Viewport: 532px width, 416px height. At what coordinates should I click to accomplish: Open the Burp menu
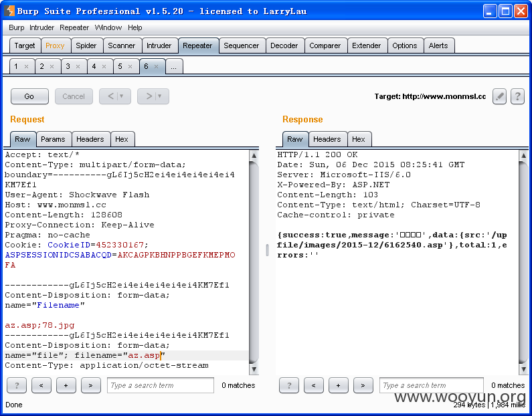coord(16,28)
